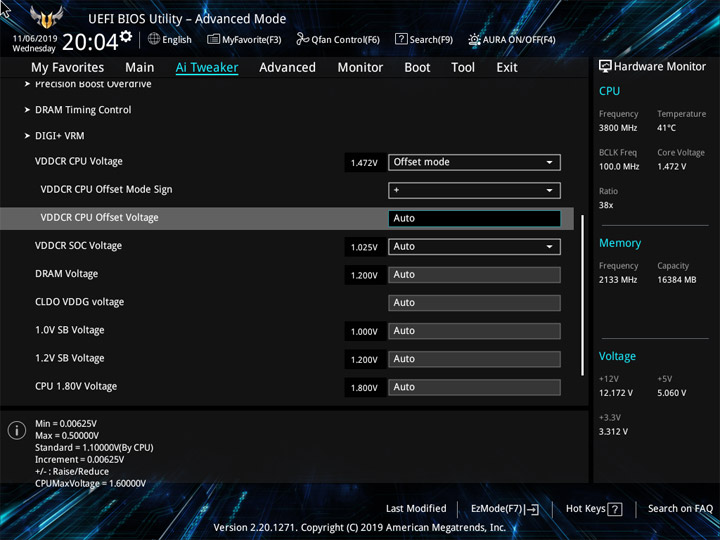Switch to EzMode(F7)
The height and width of the screenshot is (540, 720).
(497, 509)
